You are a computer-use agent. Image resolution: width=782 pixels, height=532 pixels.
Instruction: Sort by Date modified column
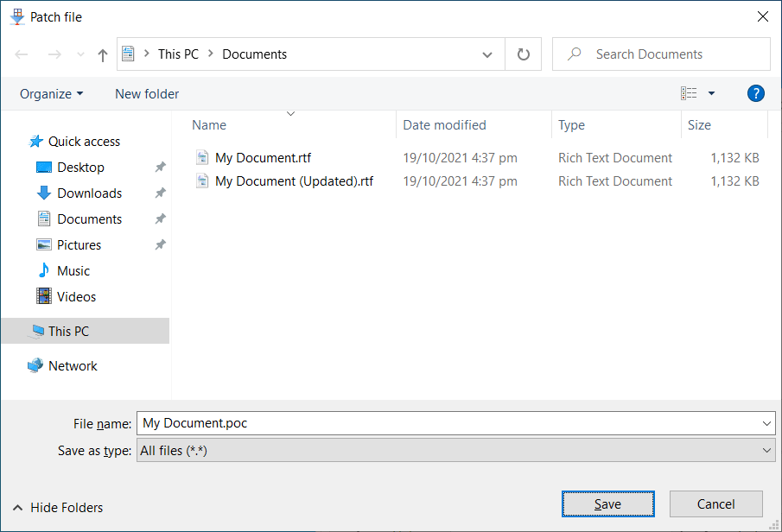(x=444, y=125)
